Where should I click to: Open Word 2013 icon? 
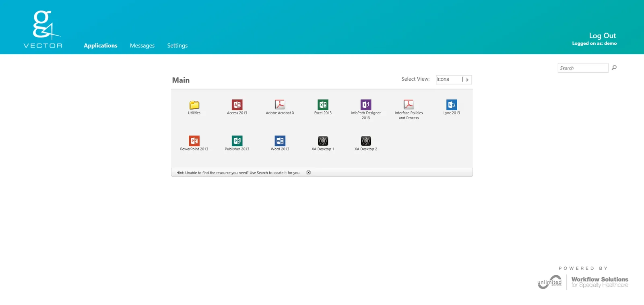coord(280,141)
